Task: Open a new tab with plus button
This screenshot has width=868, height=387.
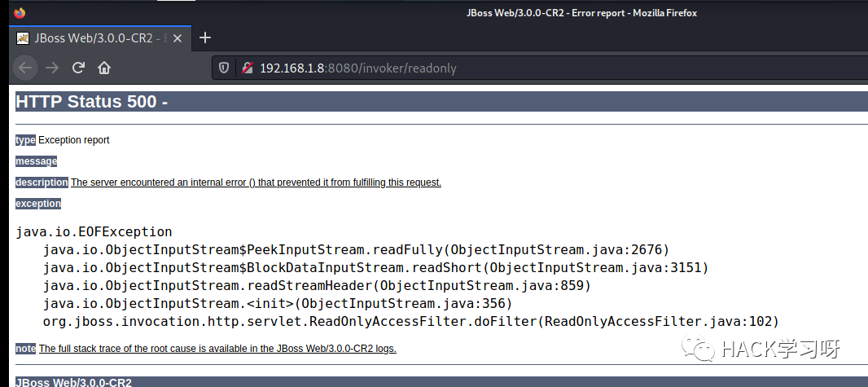Action: (205, 37)
